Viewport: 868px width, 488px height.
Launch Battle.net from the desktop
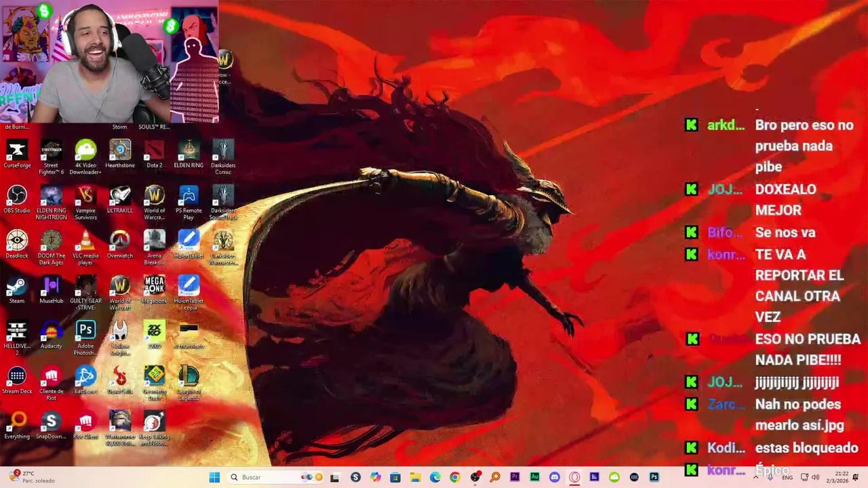tap(85, 381)
